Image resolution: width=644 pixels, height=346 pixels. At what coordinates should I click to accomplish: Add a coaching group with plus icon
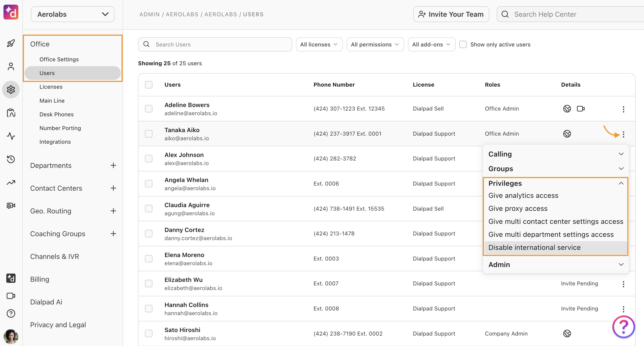[x=113, y=234]
